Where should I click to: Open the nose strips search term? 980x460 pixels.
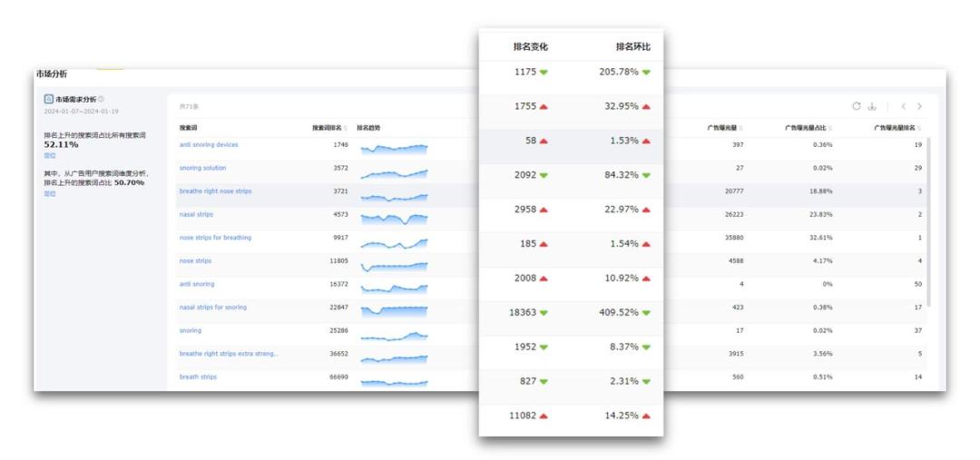195,260
